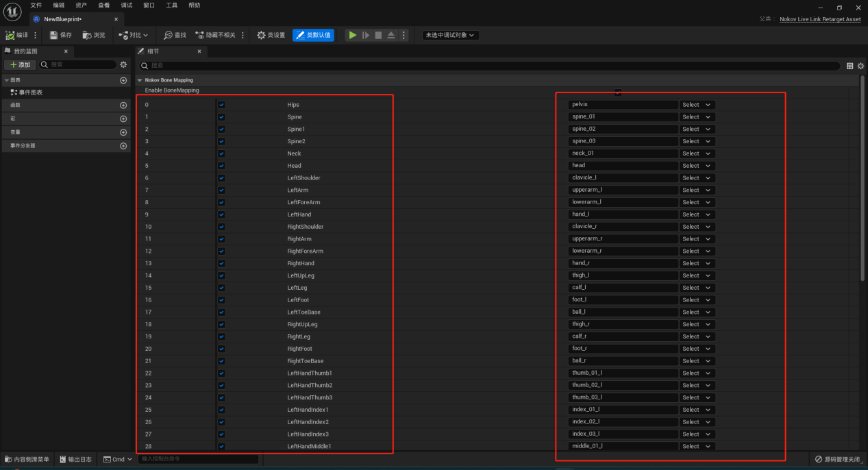Screen dimensions: 868x470
Task: Click plus icon next to 函数 section
Action: 123,106
